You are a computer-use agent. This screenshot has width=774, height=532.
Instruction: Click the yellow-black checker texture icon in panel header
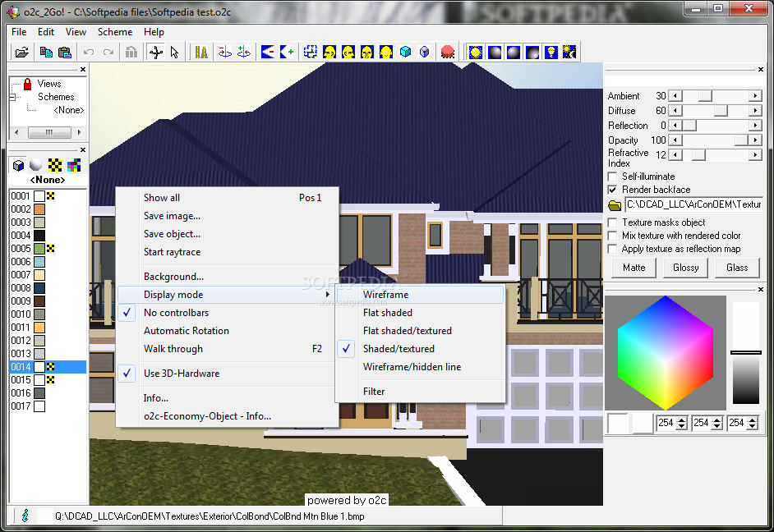[x=55, y=165]
